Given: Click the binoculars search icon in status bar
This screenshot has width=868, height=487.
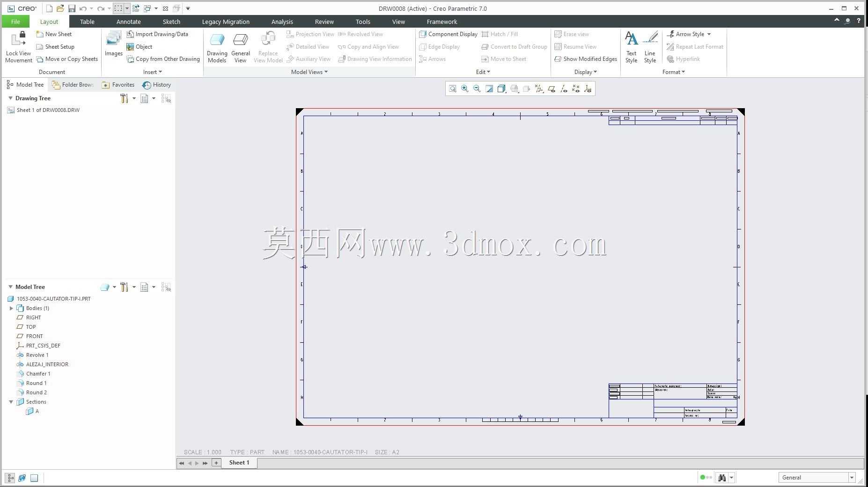Looking at the screenshot, I should 722,478.
